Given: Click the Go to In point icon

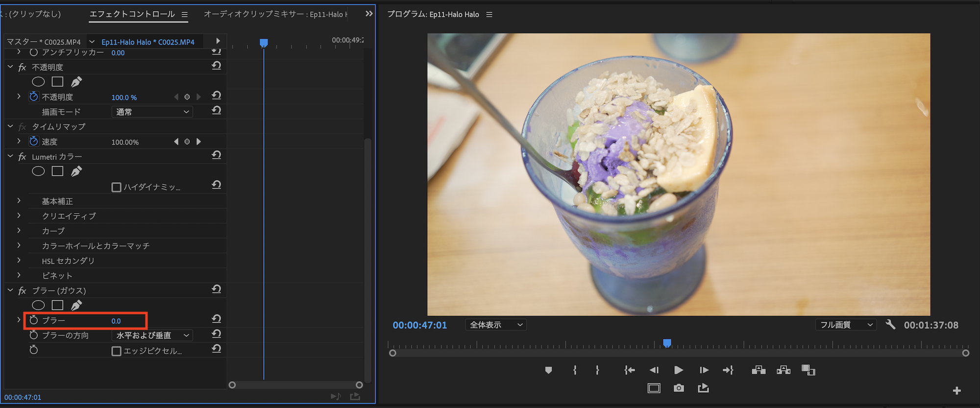Looking at the screenshot, I should point(630,370).
